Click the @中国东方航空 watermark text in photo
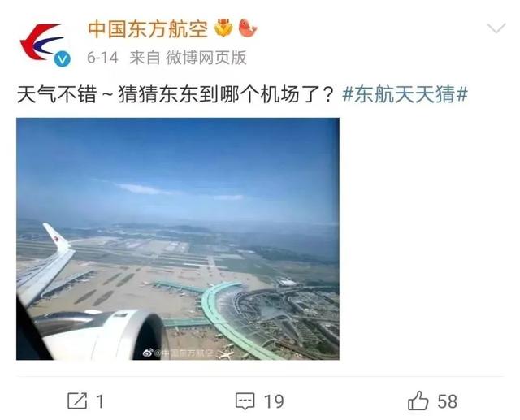Screen dimensions: 520x420 point(183,353)
